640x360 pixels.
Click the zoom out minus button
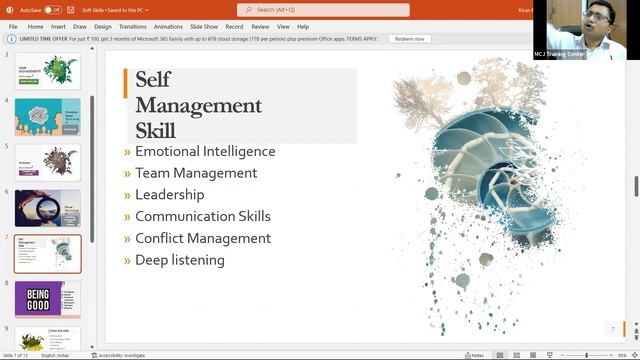562,356
